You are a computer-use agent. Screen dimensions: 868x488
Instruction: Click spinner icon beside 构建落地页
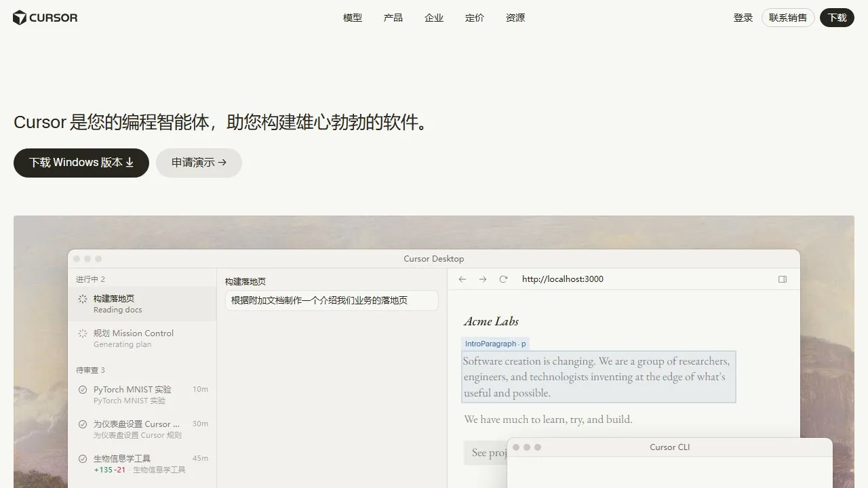(83, 299)
